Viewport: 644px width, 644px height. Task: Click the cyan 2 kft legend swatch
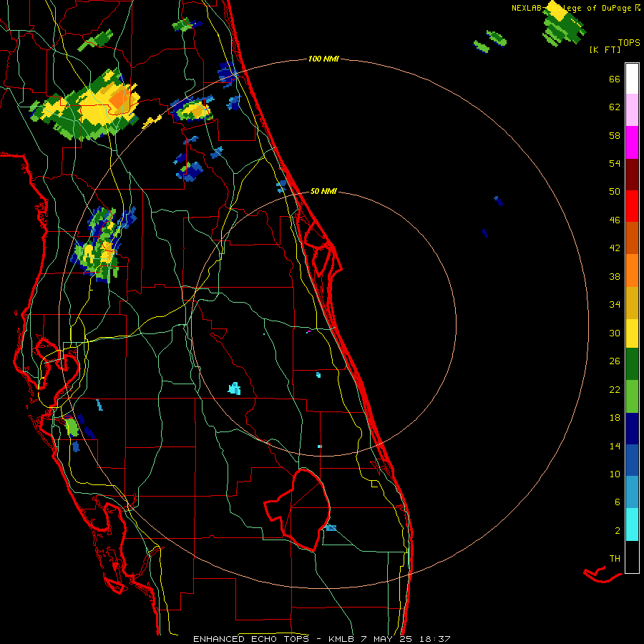632,525
